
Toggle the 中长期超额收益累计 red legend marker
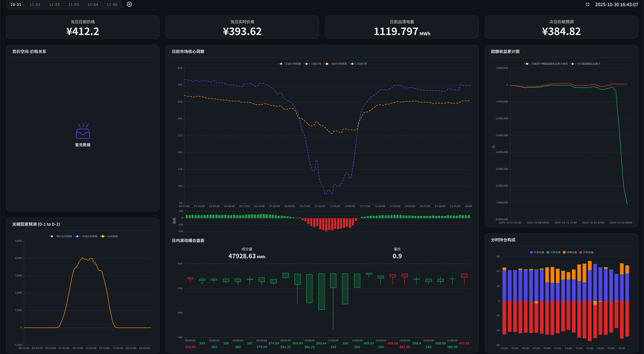tap(573, 64)
